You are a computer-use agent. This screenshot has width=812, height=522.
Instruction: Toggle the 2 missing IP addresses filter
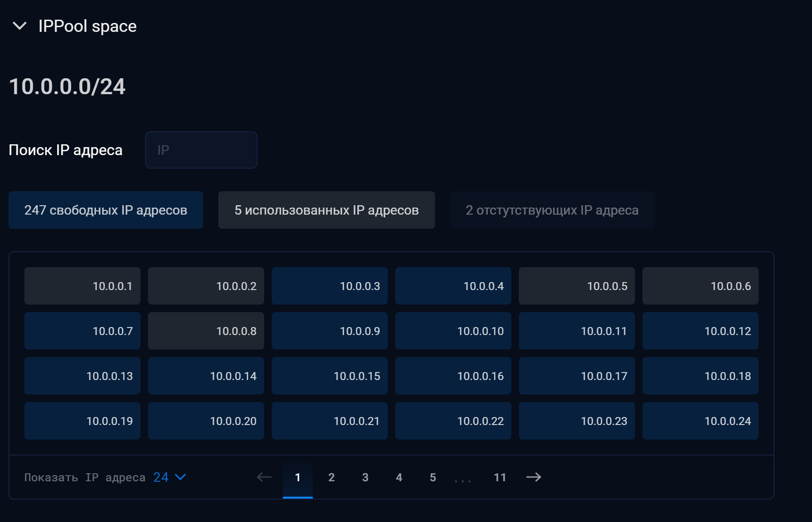click(552, 210)
